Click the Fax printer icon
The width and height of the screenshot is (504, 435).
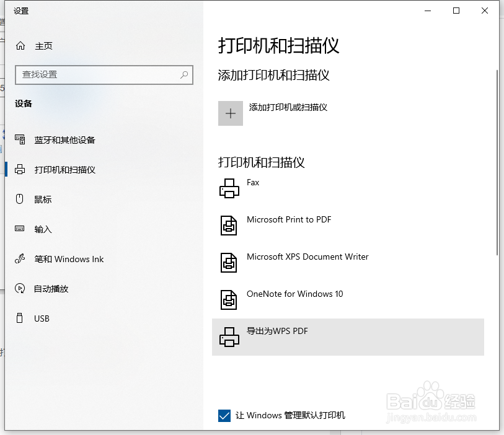coord(229,188)
